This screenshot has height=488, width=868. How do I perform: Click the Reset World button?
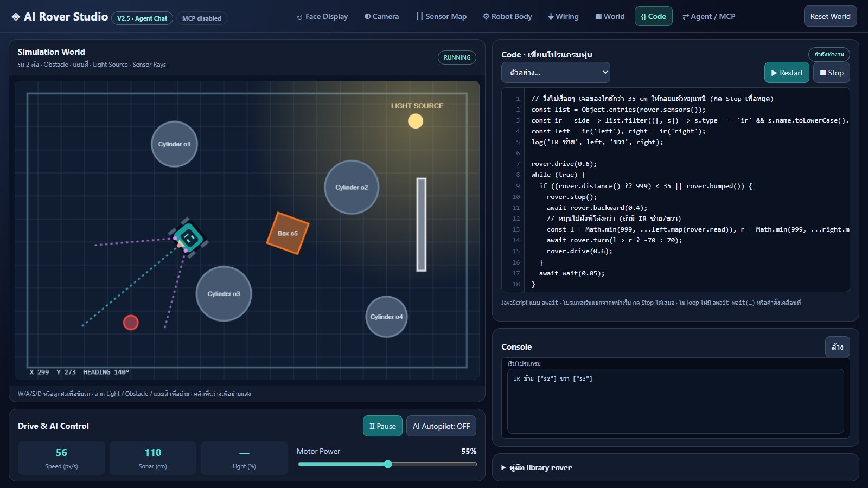tap(830, 16)
